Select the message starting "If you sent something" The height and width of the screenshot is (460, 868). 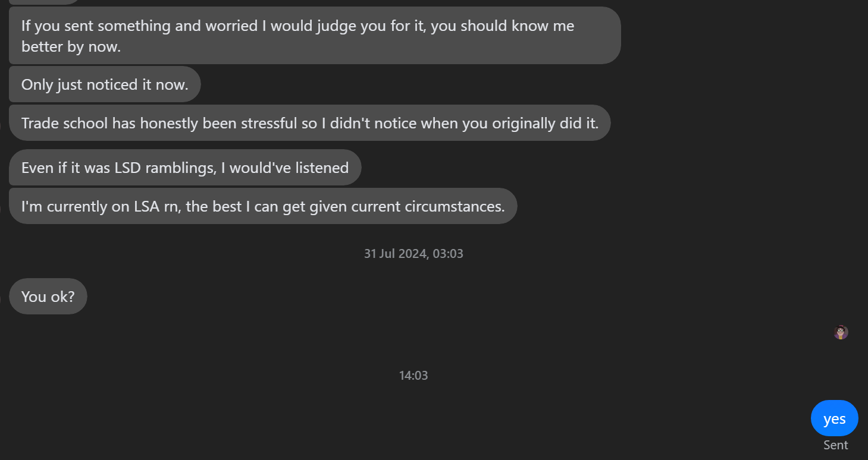pos(314,36)
